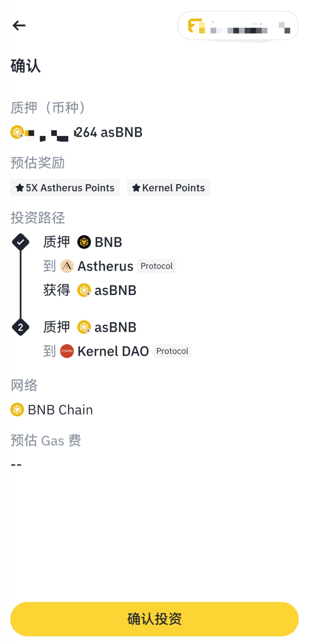Tap the BNB Chain network icon
Screen dimensions: 309x644
click(x=17, y=409)
